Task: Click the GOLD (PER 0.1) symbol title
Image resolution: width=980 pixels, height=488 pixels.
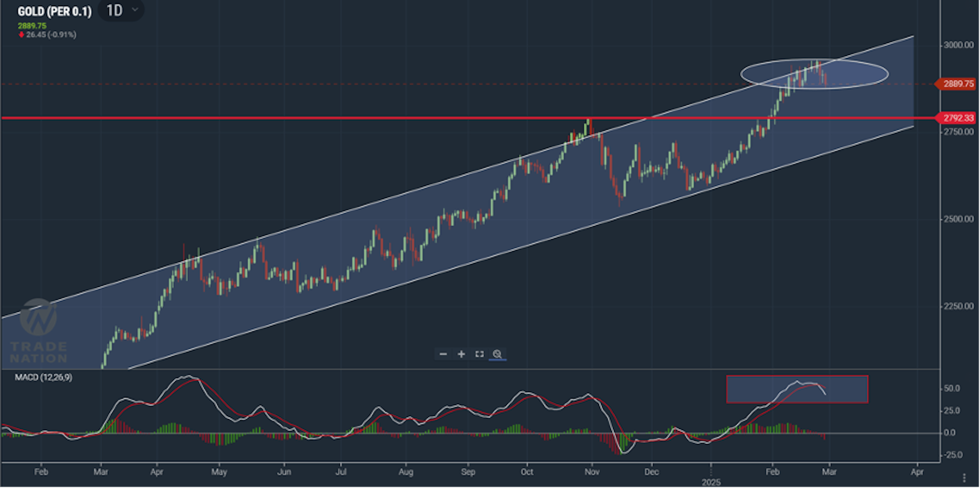Action: [x=55, y=11]
